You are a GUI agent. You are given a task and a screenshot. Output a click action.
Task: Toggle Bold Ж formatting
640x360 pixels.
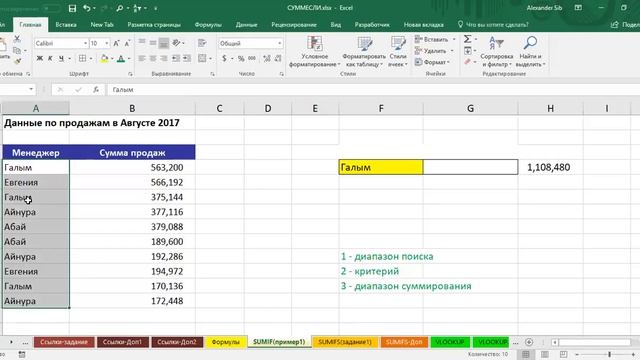40,59
